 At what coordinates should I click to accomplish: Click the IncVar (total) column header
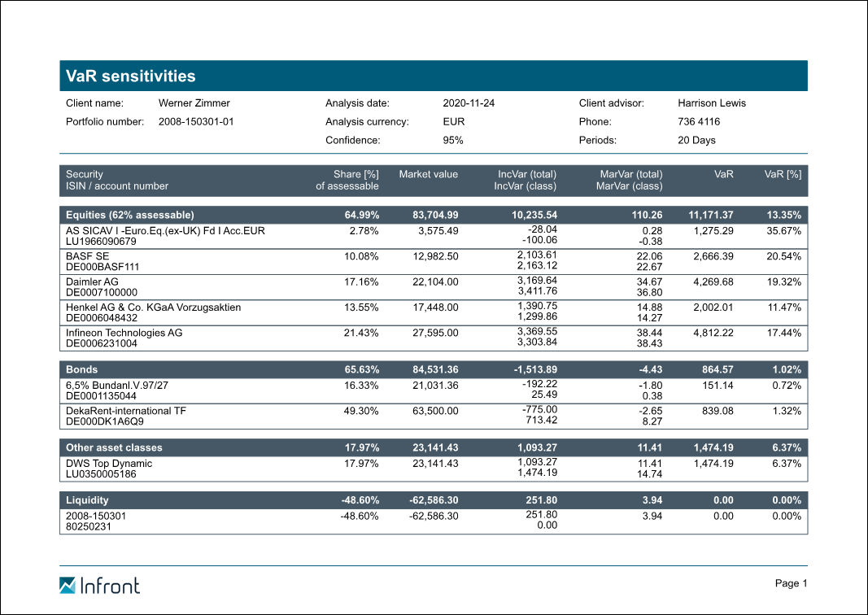[527, 174]
